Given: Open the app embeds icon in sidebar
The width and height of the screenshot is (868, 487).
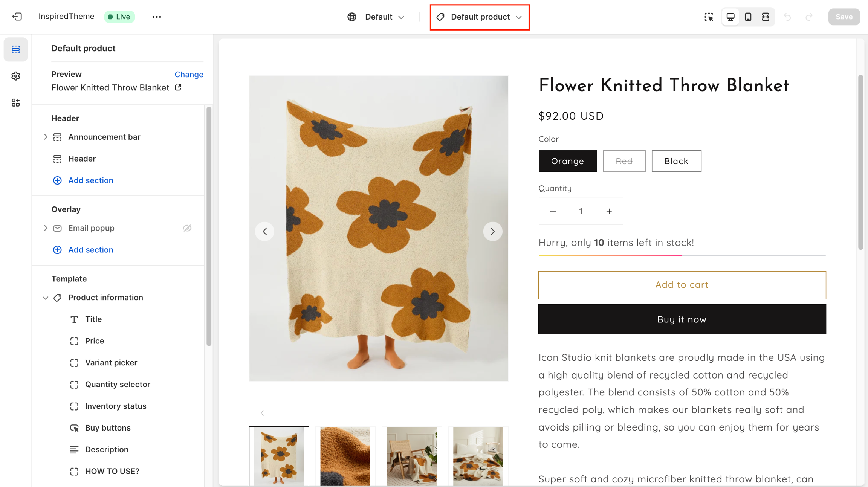Looking at the screenshot, I should [15, 103].
